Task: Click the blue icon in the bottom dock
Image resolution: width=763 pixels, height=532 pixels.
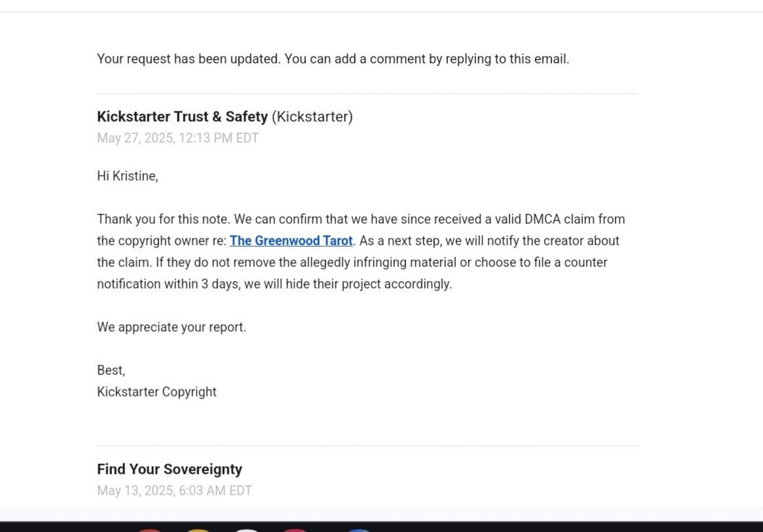Action: 358,529
